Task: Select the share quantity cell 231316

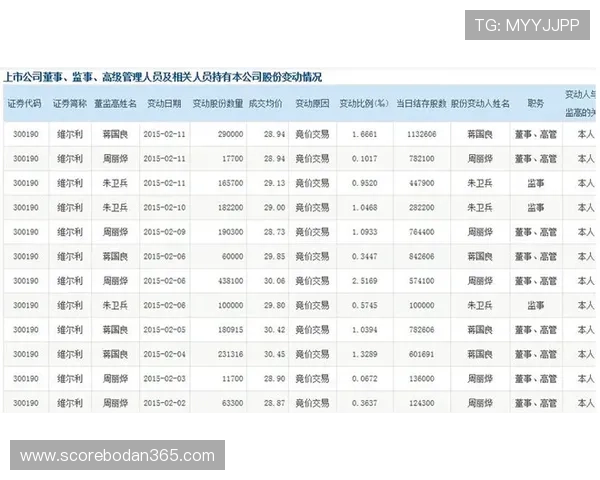Action: (231, 354)
